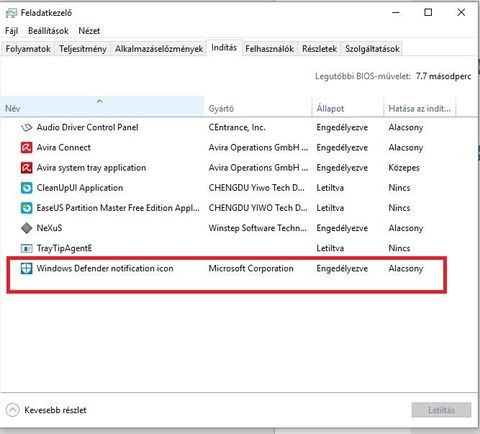The width and height of the screenshot is (480, 434).
Task: Click the TrayTipAgentE icon
Action: 26,248
